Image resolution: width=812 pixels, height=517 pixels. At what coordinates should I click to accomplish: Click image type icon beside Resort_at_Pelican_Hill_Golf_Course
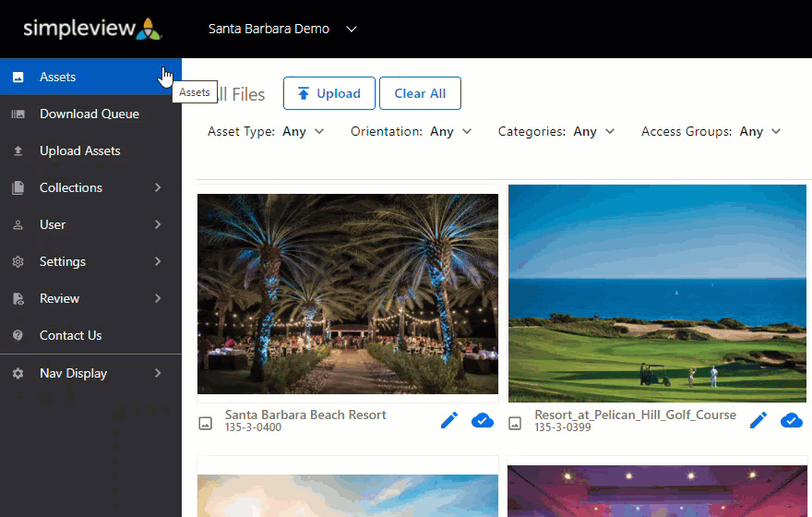tap(515, 423)
